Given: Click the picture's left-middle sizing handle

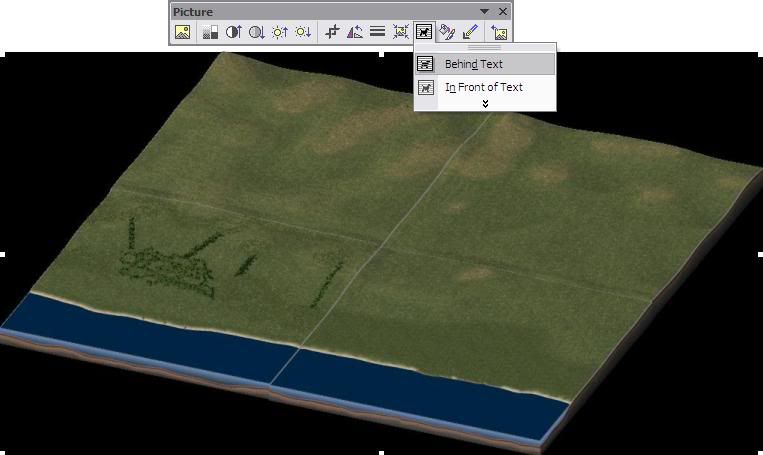Looking at the screenshot, I should tap(2, 254).
